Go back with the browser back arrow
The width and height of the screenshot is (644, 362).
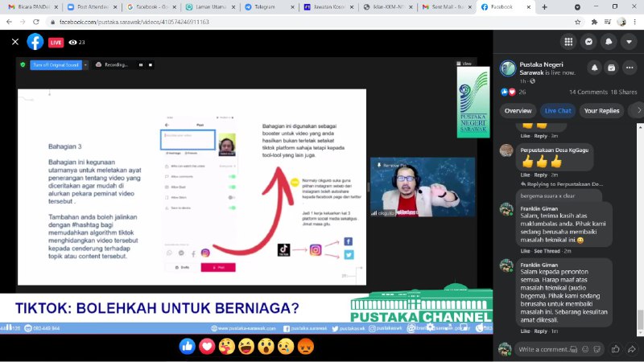click(9, 22)
